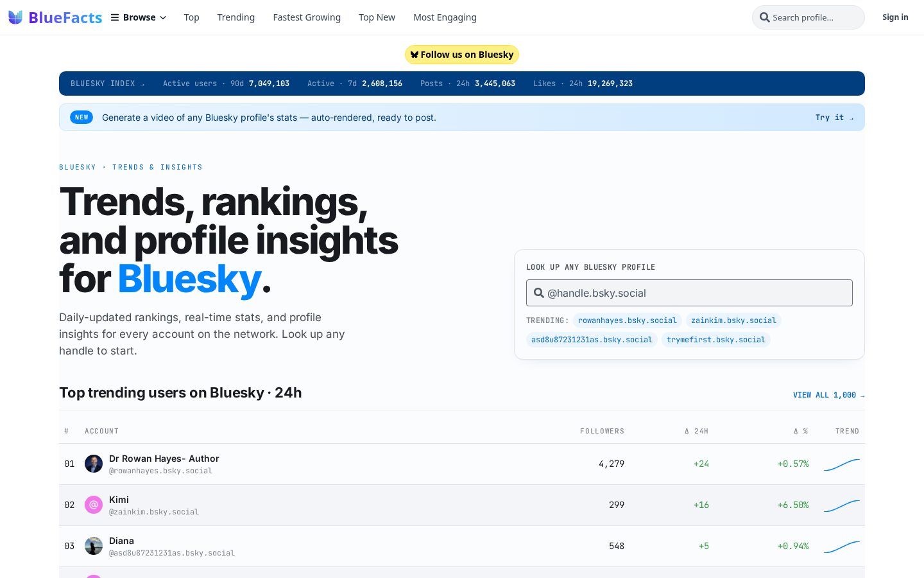The image size is (924, 578).
Task: Go to Trending in navigation
Action: click(x=235, y=17)
